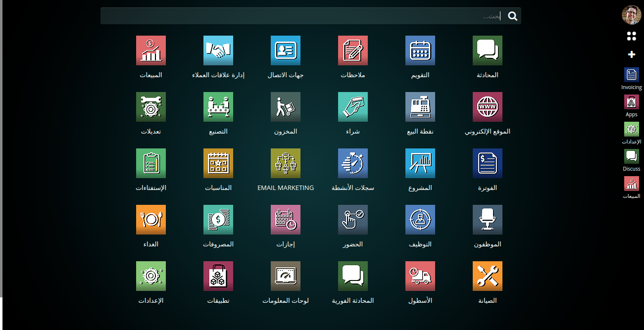Open the Dashboards app with gauge icon

(x=285, y=276)
